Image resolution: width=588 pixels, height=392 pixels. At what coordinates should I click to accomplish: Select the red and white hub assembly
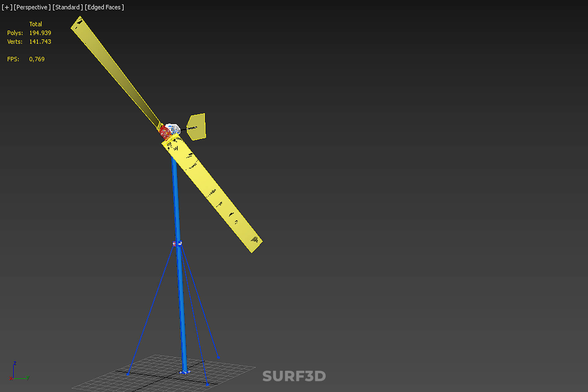[x=169, y=131]
